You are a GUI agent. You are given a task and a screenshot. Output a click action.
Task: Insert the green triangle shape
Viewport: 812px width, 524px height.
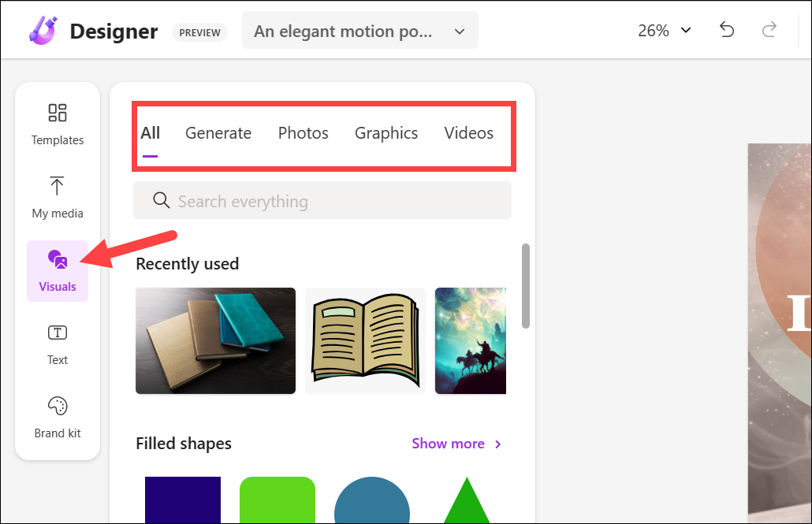pyautogui.click(x=467, y=500)
